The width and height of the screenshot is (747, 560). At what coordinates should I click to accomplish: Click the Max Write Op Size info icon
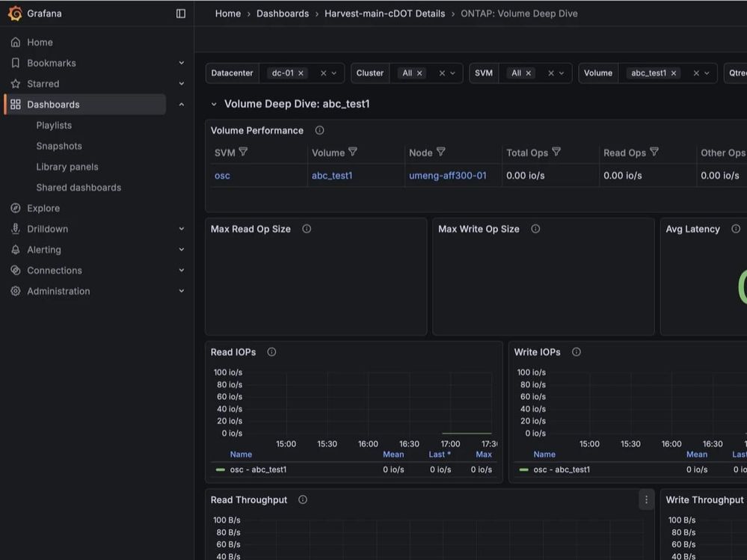tap(535, 229)
